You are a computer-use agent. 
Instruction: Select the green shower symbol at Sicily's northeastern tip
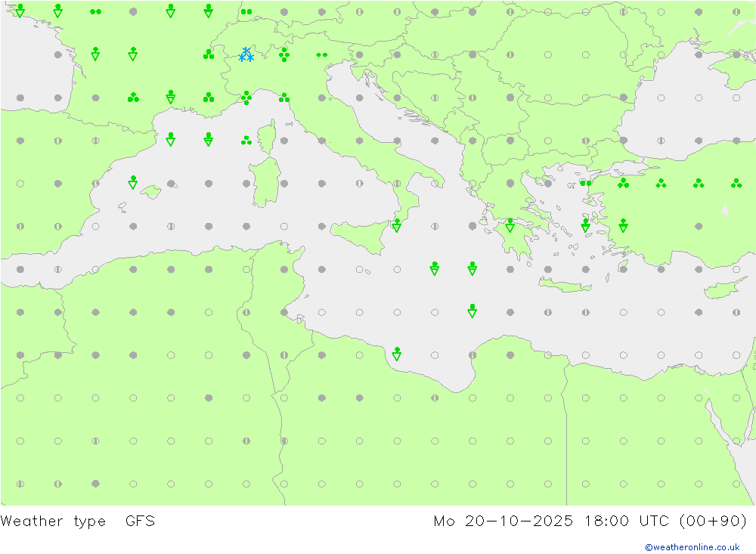[x=397, y=225]
